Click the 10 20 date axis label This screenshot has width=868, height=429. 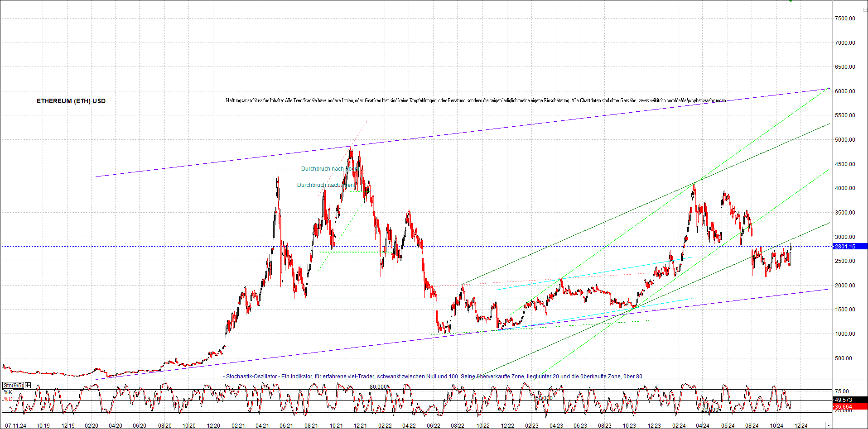tap(189, 426)
